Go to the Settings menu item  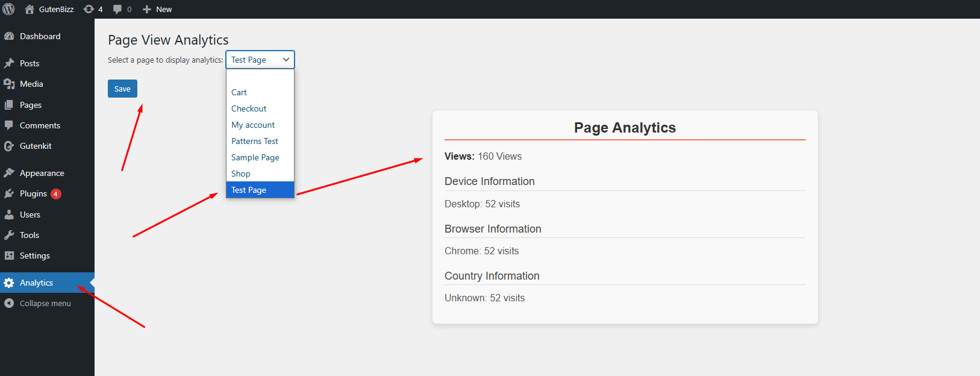[x=35, y=255]
